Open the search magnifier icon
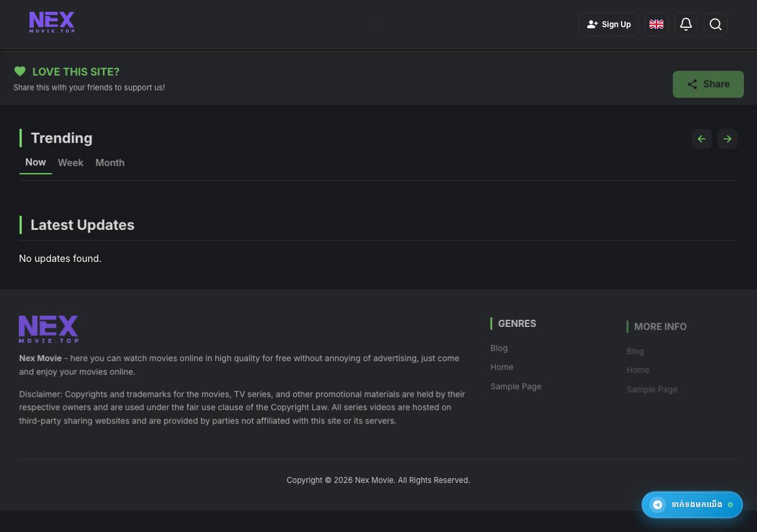This screenshot has height=532, width=757. pos(716,24)
